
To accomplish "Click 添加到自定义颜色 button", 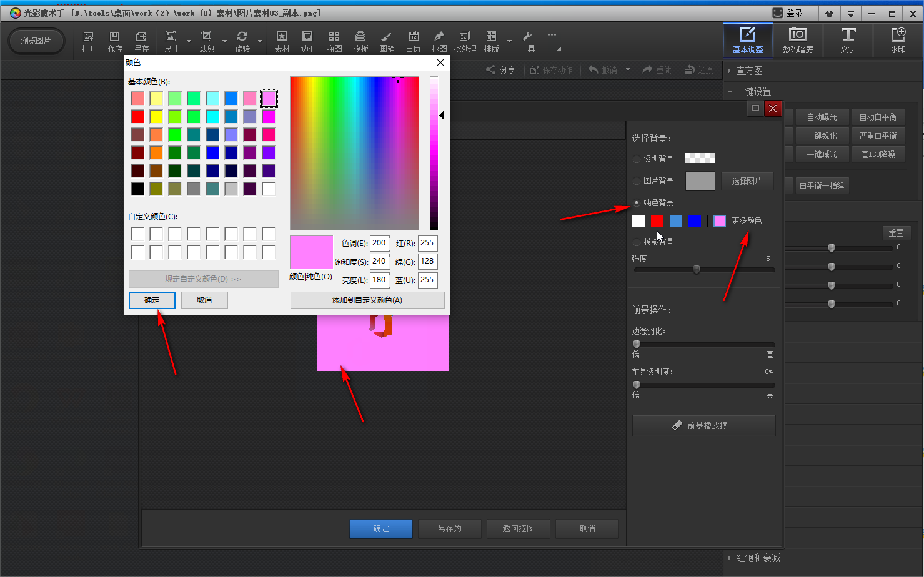I will click(367, 300).
